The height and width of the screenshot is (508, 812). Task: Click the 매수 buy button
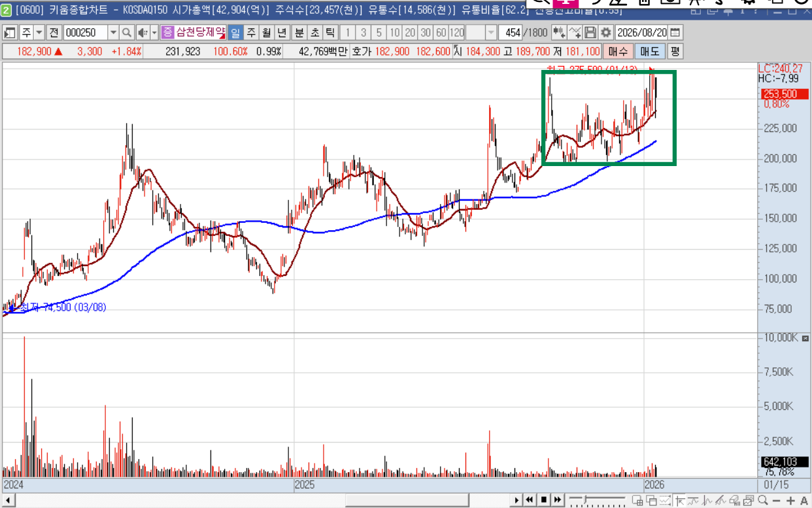click(x=618, y=52)
